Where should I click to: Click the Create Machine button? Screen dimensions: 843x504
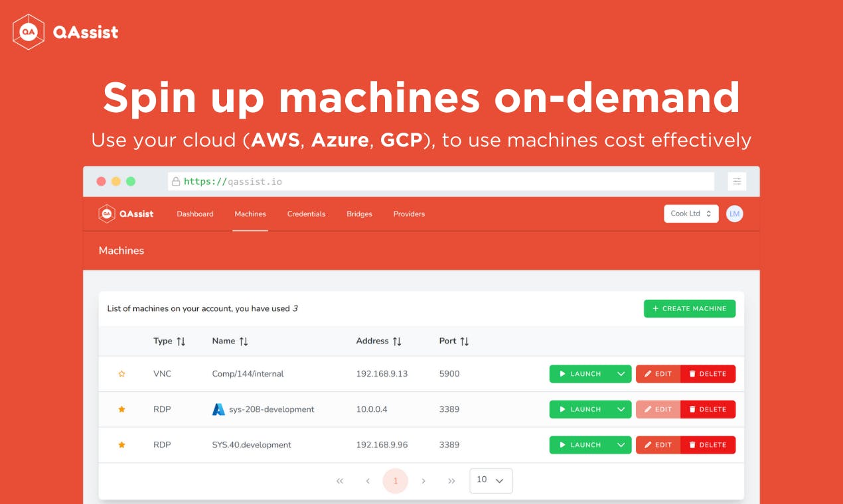click(x=690, y=308)
